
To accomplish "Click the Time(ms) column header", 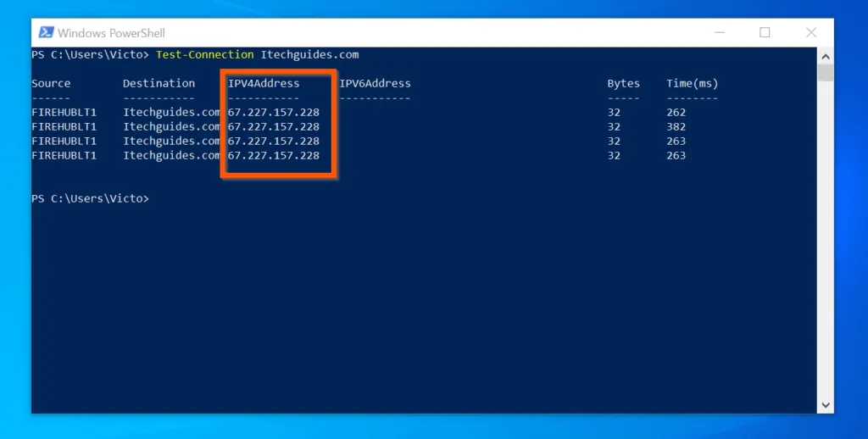I will [692, 84].
